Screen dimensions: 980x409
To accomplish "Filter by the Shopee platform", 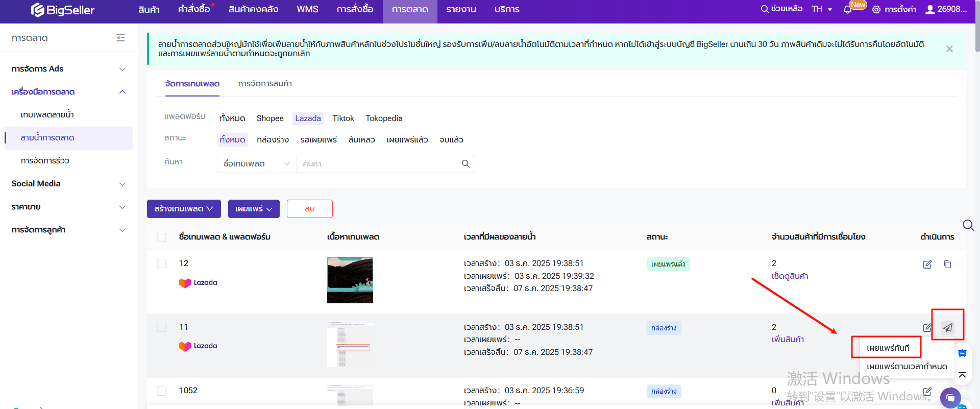I will [x=269, y=118].
